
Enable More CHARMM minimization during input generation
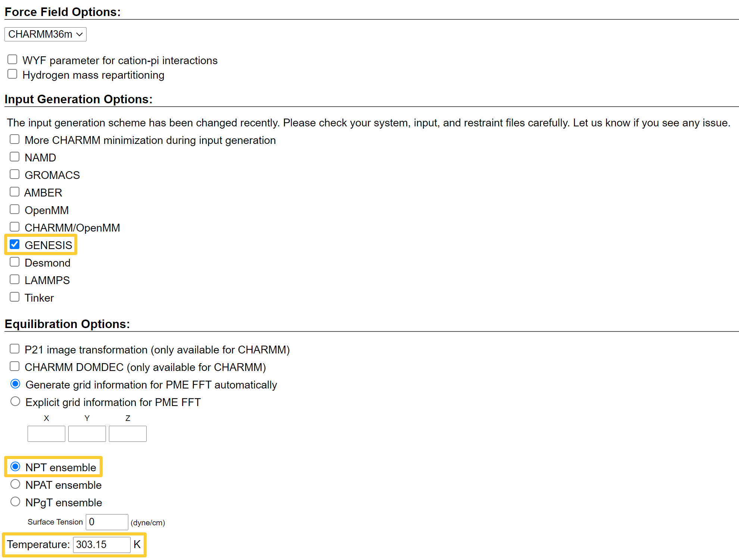click(x=15, y=139)
